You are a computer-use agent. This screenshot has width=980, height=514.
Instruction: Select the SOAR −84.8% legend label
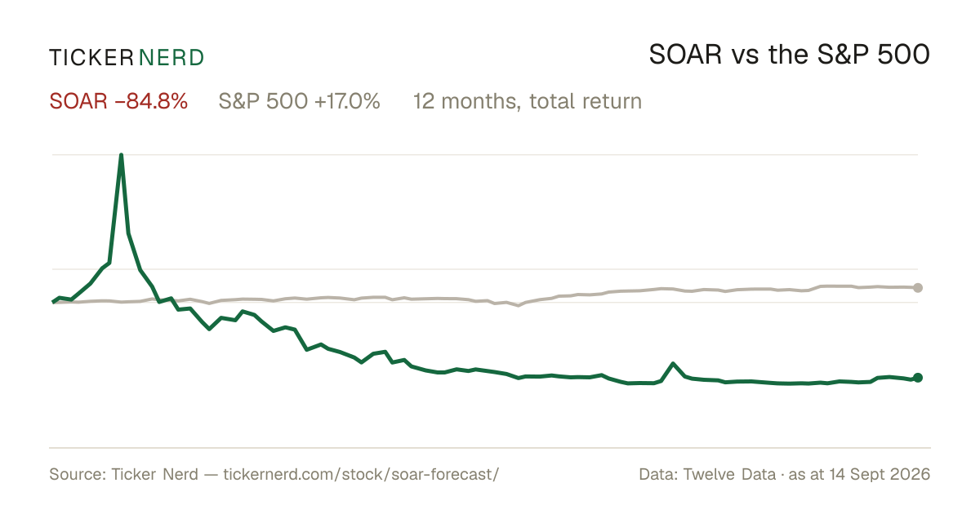(x=118, y=101)
